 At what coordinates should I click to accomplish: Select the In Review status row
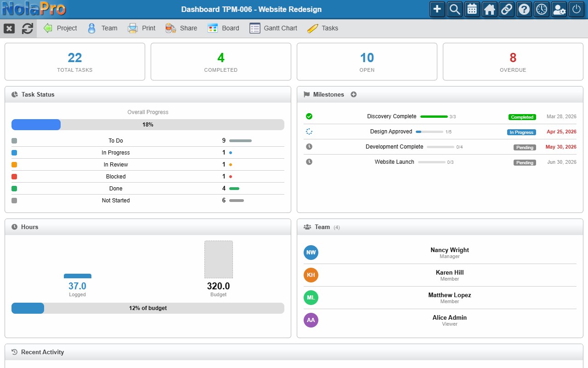148,165
